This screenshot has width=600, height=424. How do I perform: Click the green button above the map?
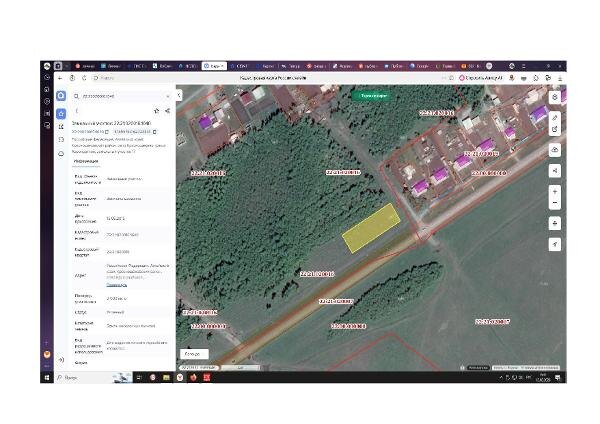point(374,96)
